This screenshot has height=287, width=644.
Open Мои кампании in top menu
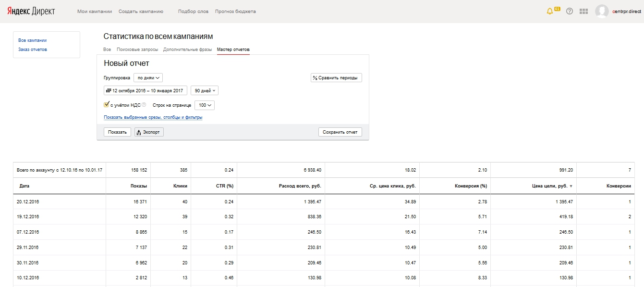95,12
